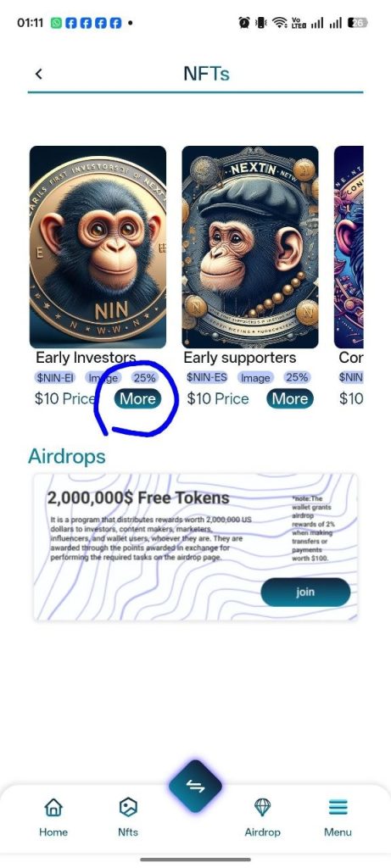Click the join airdrop button

click(305, 593)
